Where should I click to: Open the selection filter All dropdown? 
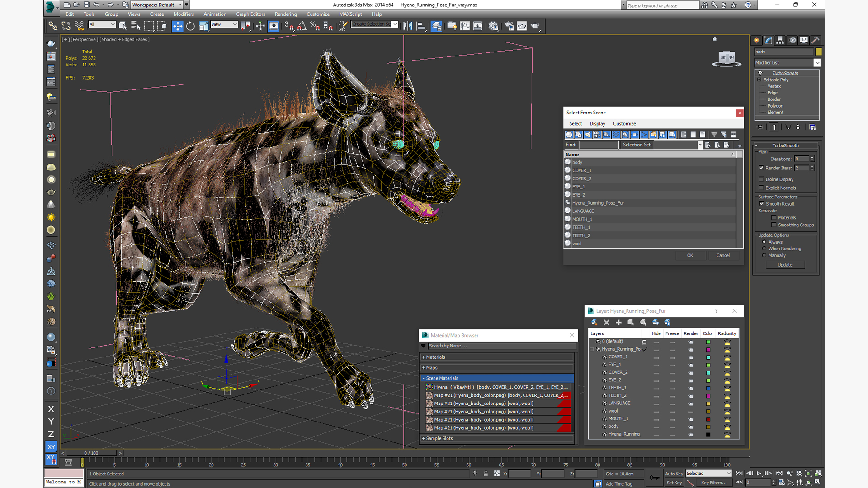point(102,24)
